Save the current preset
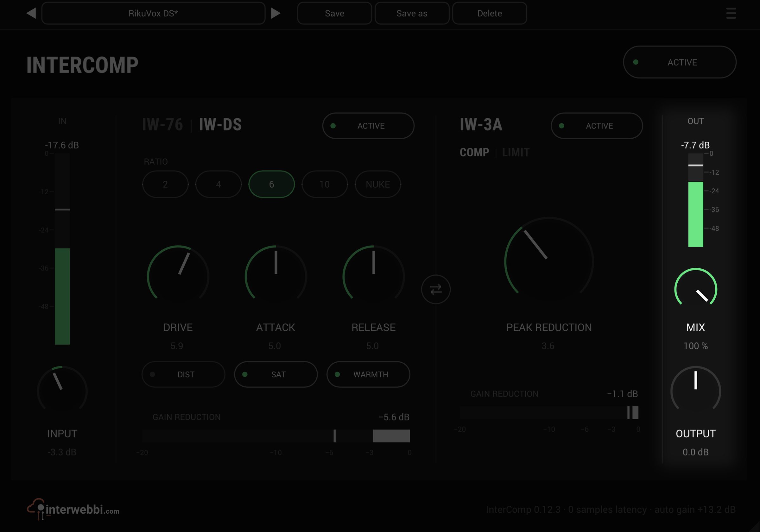This screenshot has height=532, width=760. tap(334, 13)
